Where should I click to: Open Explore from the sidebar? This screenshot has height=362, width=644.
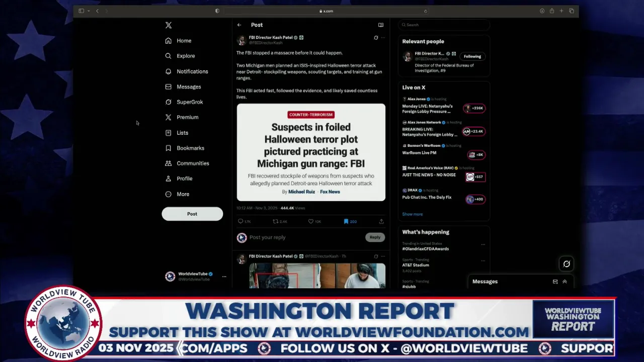(180, 56)
